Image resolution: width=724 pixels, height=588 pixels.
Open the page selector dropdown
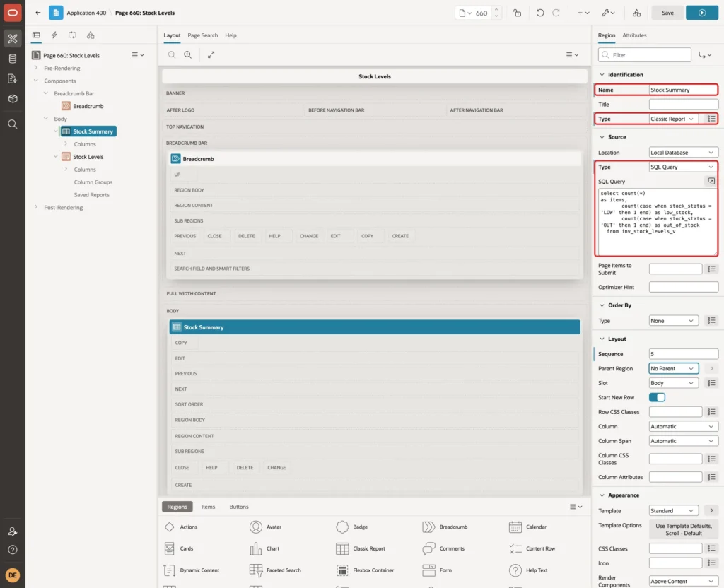[x=465, y=13]
